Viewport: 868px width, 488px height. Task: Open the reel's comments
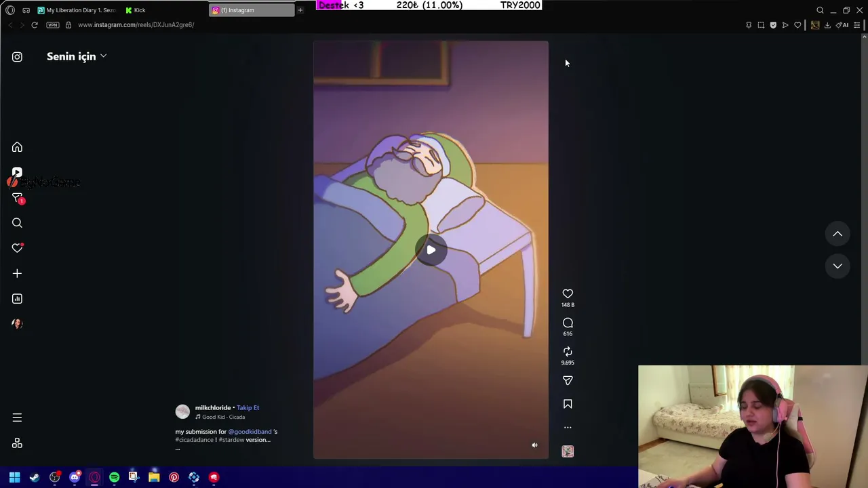(x=568, y=323)
